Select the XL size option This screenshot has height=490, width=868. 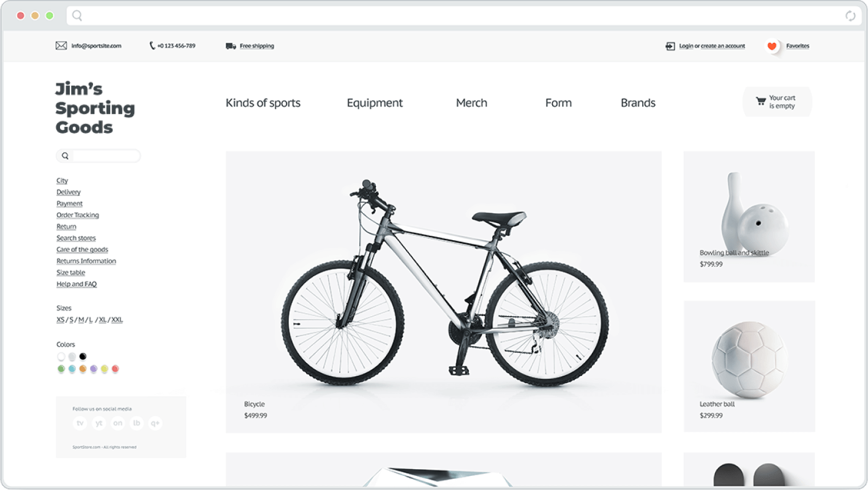click(103, 320)
